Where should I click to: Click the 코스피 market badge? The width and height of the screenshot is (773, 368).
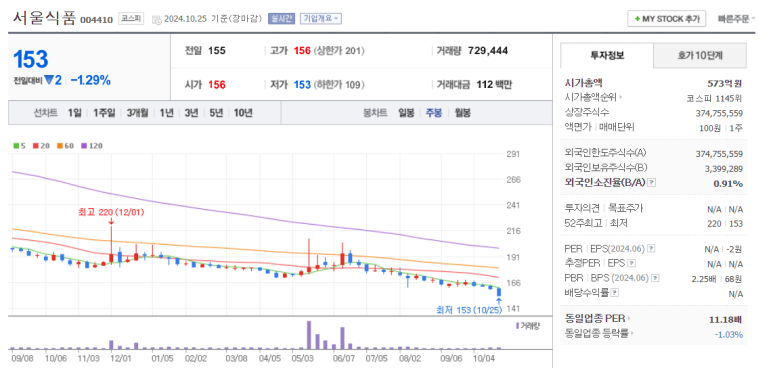[x=131, y=19]
